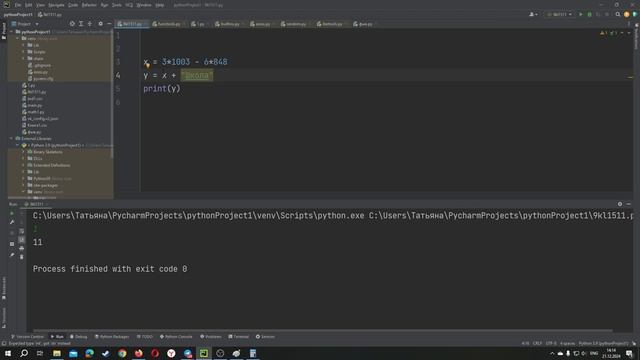Collapse the pythonProject1 root node
This screenshot has height=360, width=640.
[11, 32]
